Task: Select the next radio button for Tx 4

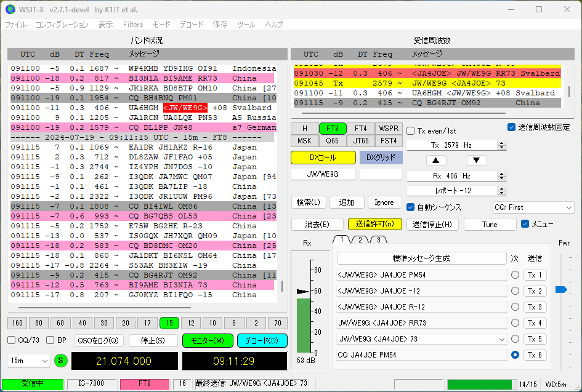Action: [x=515, y=322]
